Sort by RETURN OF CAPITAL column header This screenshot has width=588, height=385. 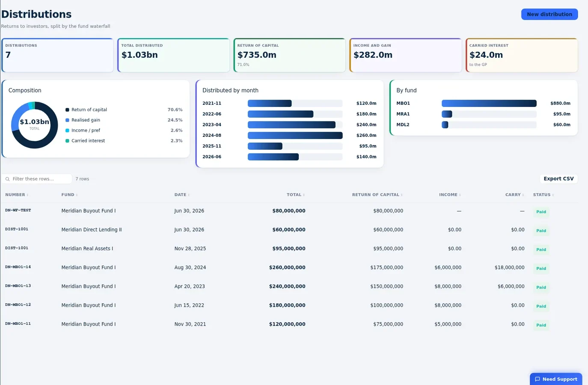coord(377,195)
